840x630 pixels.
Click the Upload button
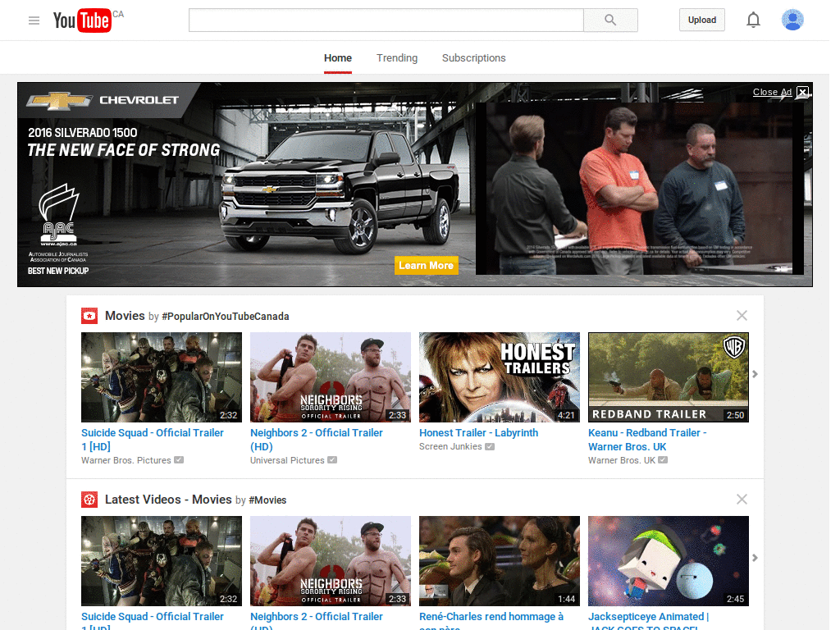(701, 19)
